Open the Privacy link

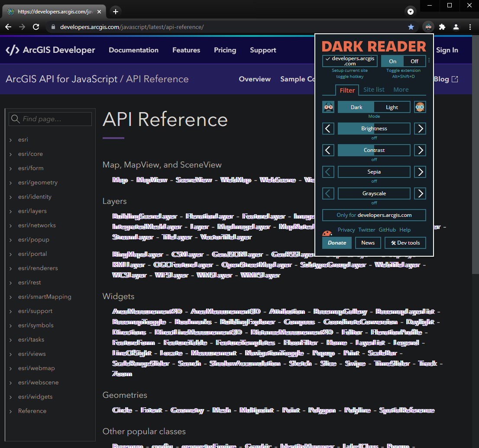pos(346,230)
